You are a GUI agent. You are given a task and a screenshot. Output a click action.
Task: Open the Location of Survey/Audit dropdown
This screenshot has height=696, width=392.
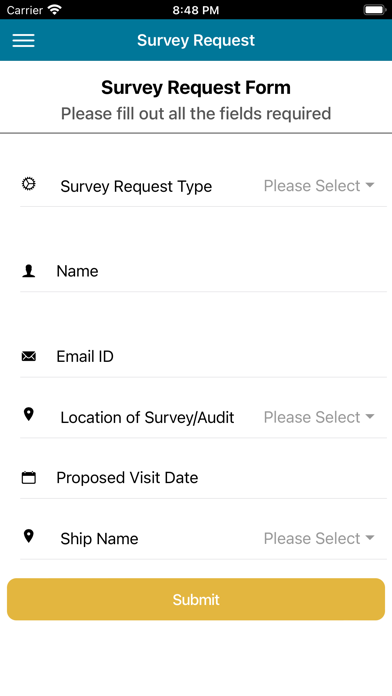tap(319, 417)
